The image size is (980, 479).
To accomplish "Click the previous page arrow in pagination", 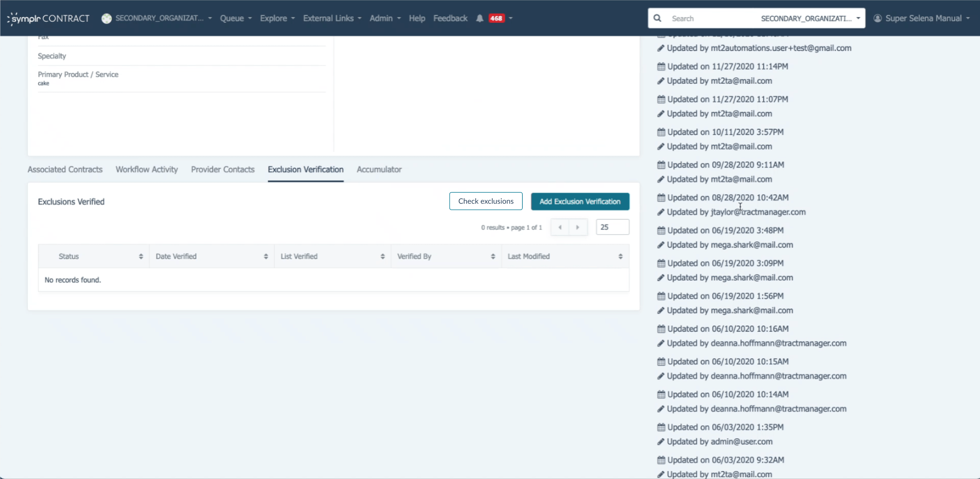I will click(x=560, y=227).
